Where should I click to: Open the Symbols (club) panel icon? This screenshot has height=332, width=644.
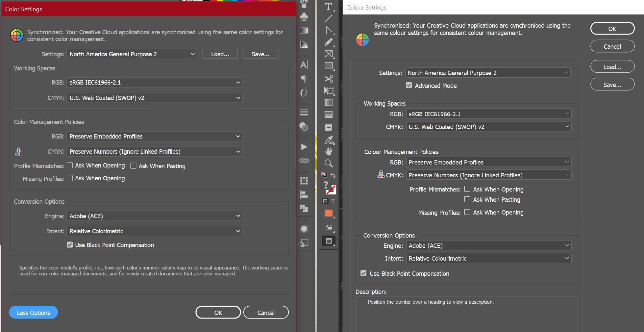pos(304,16)
